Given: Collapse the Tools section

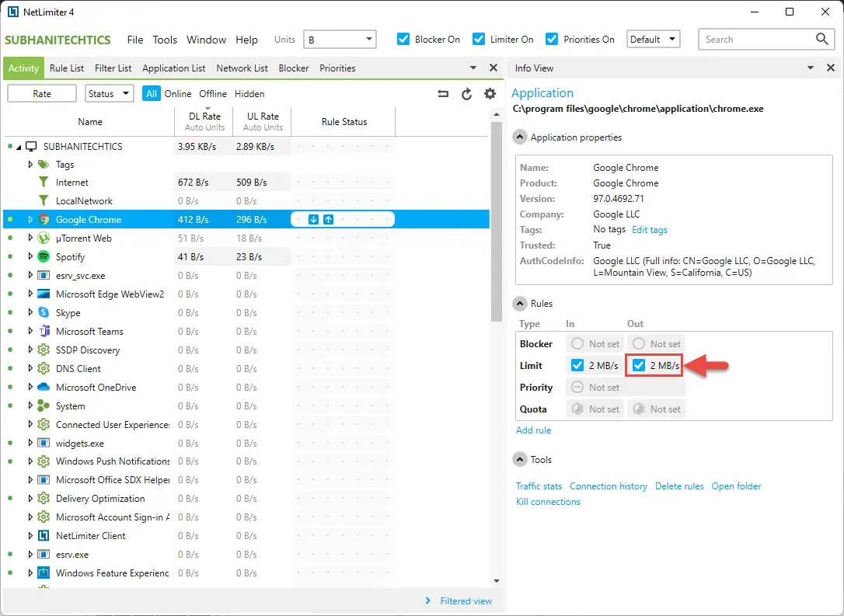Looking at the screenshot, I should [519, 459].
